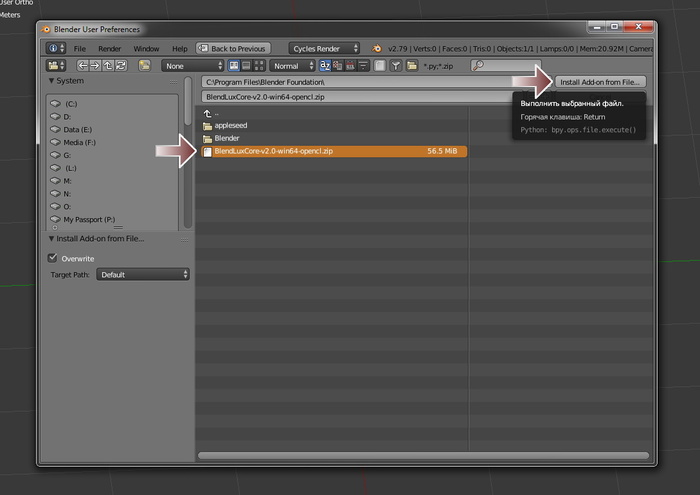
Task: Sort files alphabetically
Action: 324,66
